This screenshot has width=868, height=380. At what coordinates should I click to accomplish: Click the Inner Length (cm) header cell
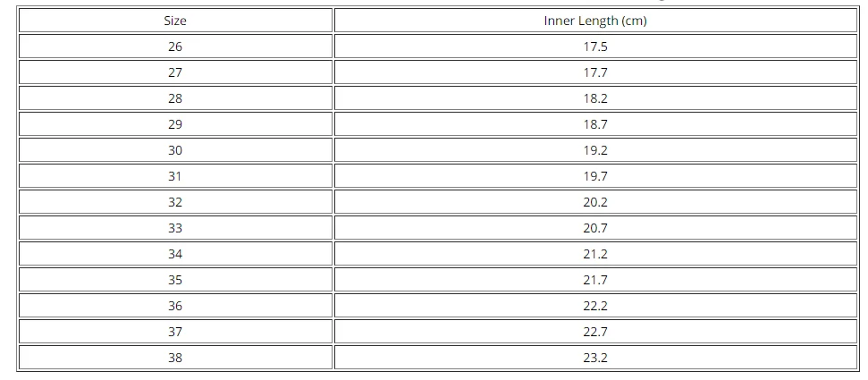click(x=594, y=21)
